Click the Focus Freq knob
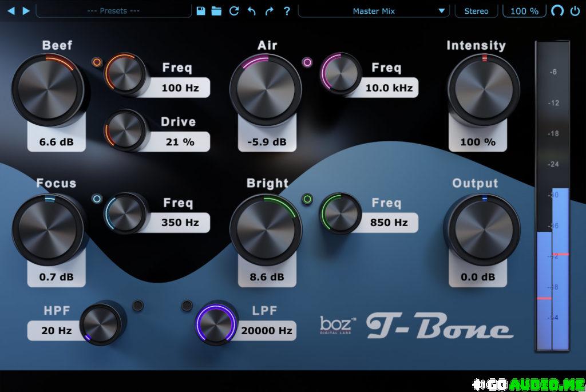Image resolution: width=586 pixels, height=392 pixels. [x=125, y=214]
